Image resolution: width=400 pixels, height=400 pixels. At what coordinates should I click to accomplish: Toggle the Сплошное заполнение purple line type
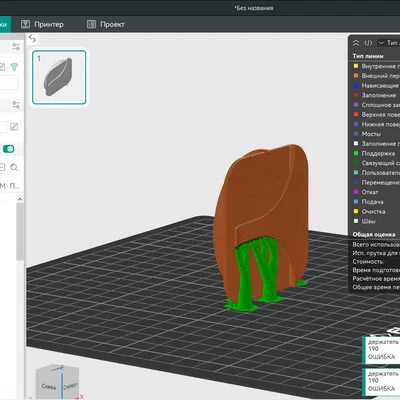(376, 105)
